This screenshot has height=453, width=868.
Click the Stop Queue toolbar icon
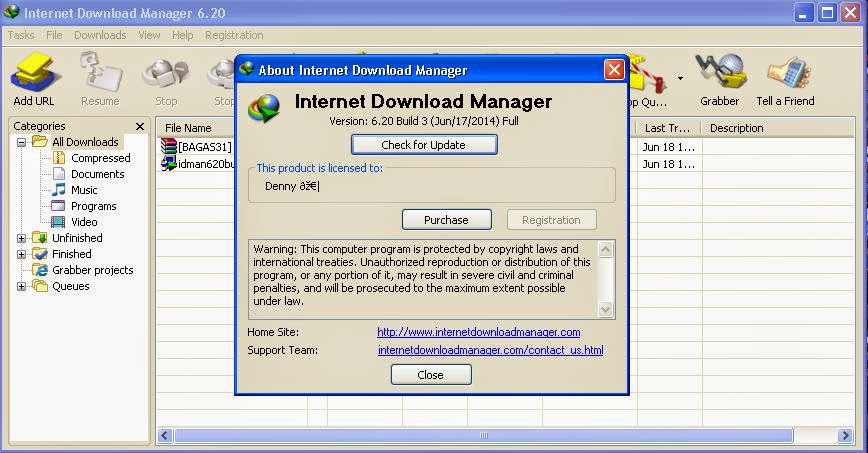coord(648,79)
